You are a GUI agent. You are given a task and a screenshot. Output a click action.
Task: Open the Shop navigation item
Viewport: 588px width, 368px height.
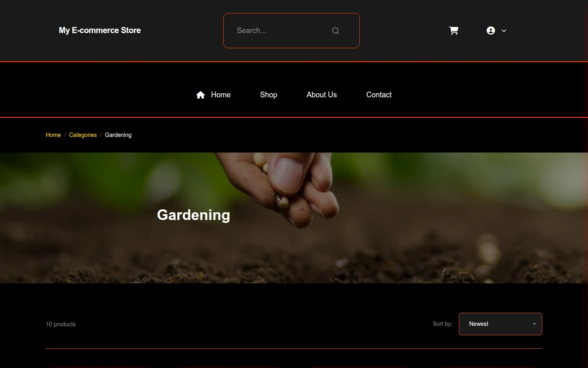click(269, 95)
